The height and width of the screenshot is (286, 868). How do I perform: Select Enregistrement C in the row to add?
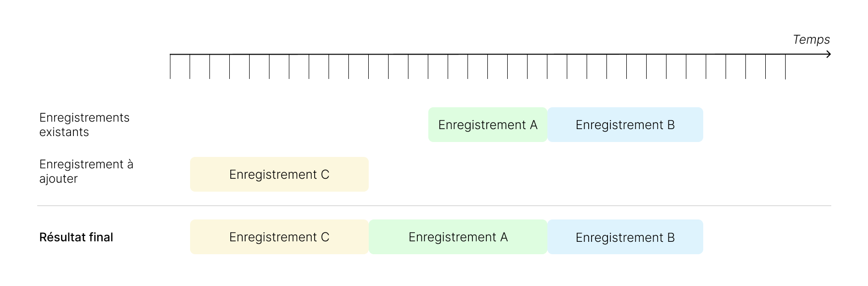point(279,174)
